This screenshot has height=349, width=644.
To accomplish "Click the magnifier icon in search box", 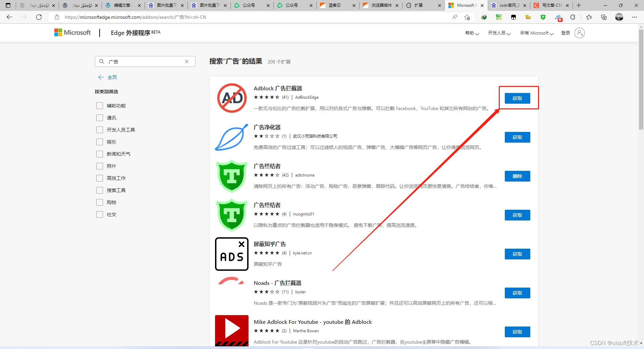I will [x=102, y=61].
